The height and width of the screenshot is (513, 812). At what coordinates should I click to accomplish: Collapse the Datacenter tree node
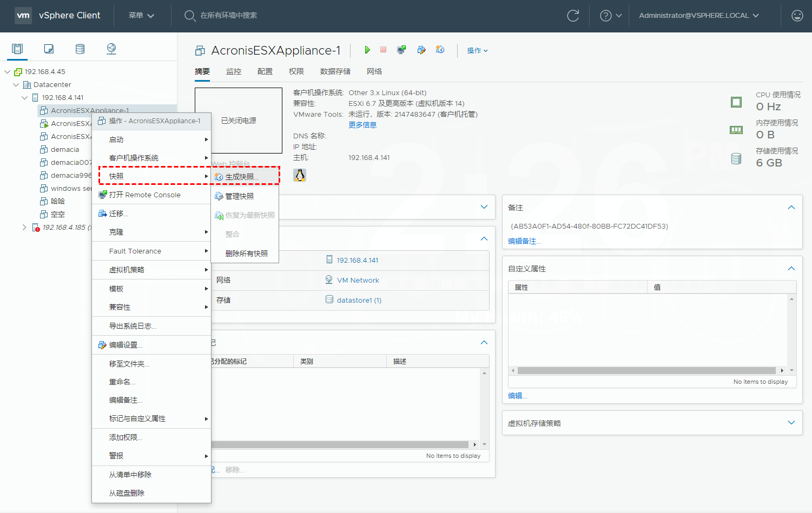(x=16, y=85)
